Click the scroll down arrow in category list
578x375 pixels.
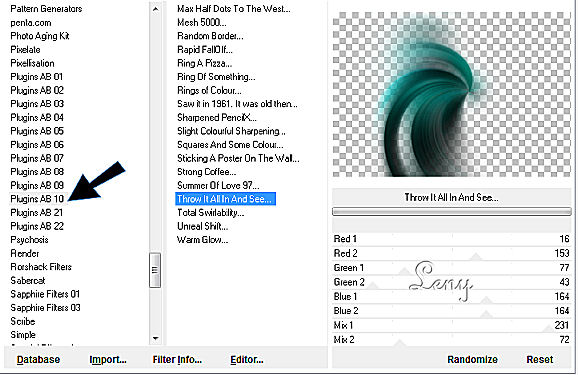155,338
